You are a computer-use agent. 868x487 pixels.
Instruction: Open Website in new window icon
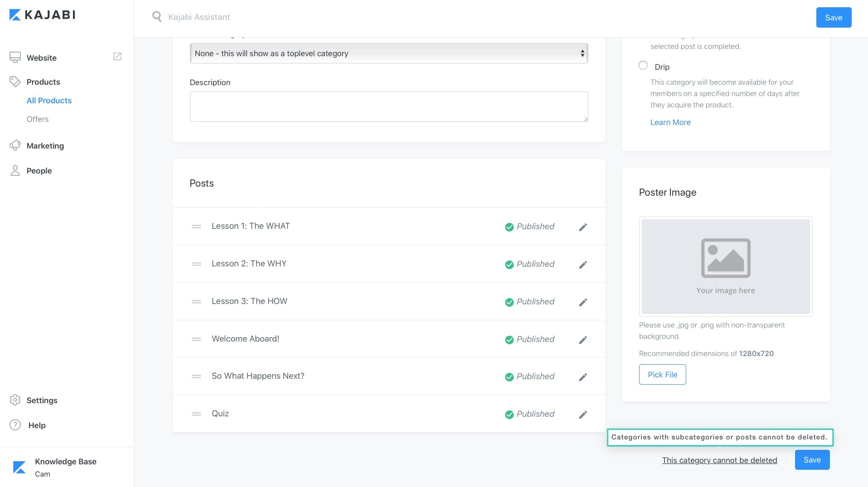pos(117,57)
